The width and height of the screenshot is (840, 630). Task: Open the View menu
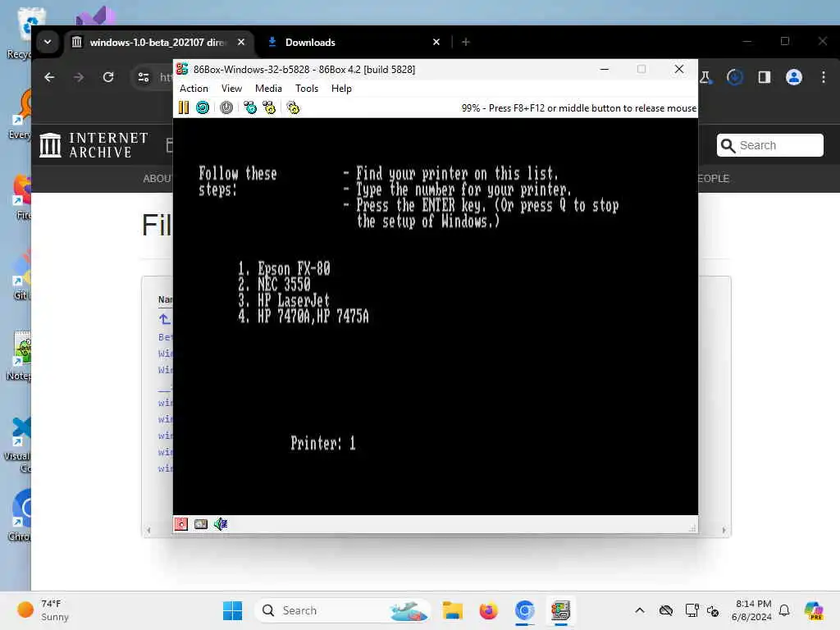(231, 89)
